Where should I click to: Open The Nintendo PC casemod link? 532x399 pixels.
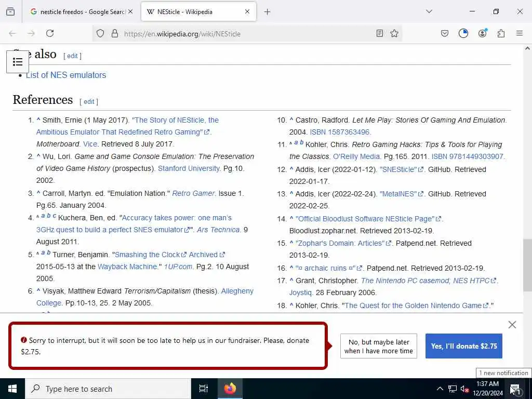pyautogui.click(x=429, y=281)
